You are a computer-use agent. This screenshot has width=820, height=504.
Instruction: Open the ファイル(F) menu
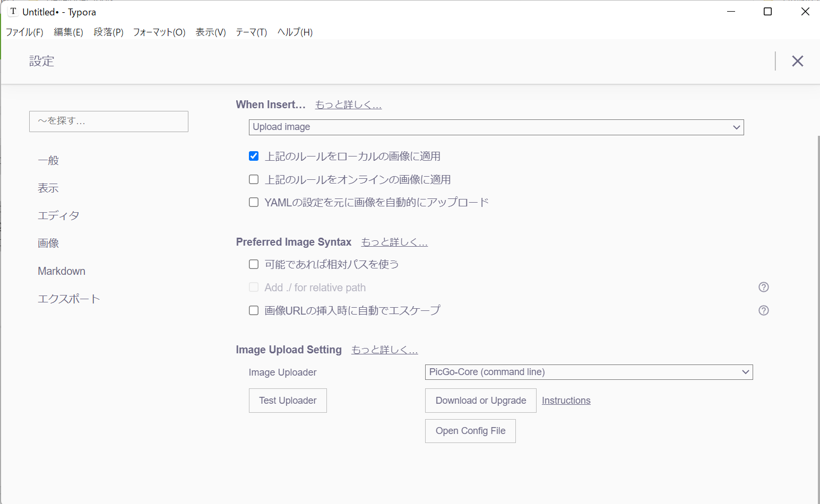pos(24,32)
